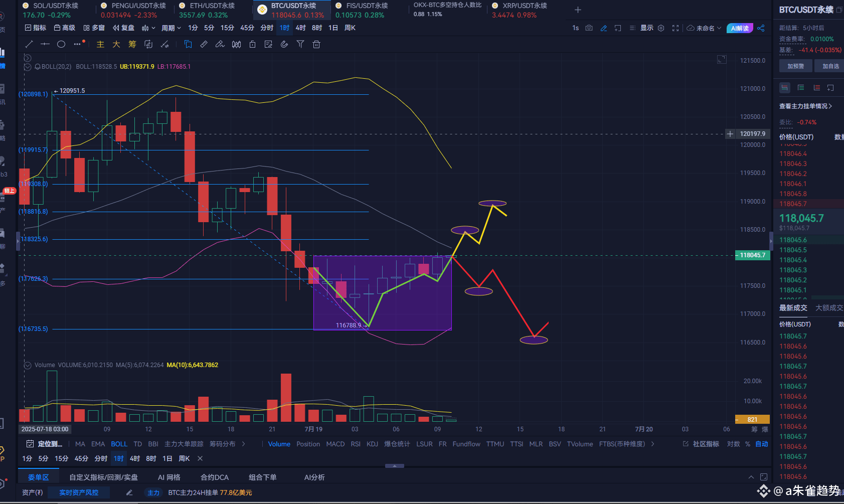Collapse the Volume indicator legend chevron
Image resolution: width=844 pixels, height=504 pixels.
point(28,365)
